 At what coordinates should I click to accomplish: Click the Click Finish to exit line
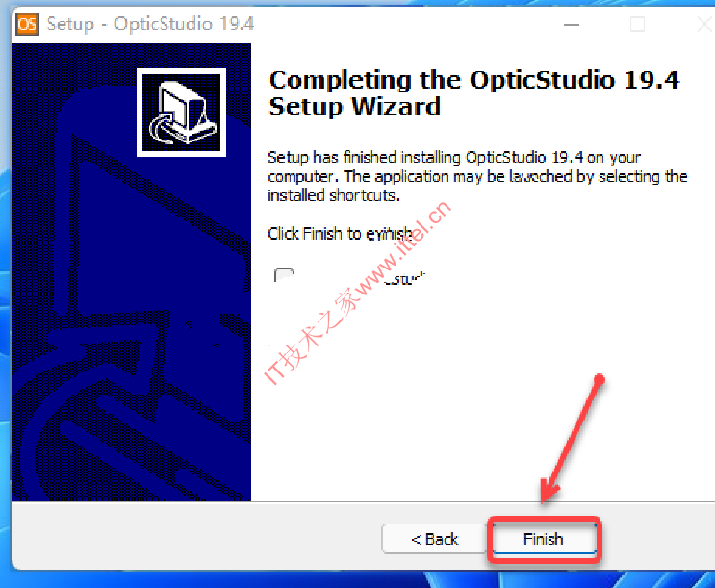pyautogui.click(x=340, y=234)
